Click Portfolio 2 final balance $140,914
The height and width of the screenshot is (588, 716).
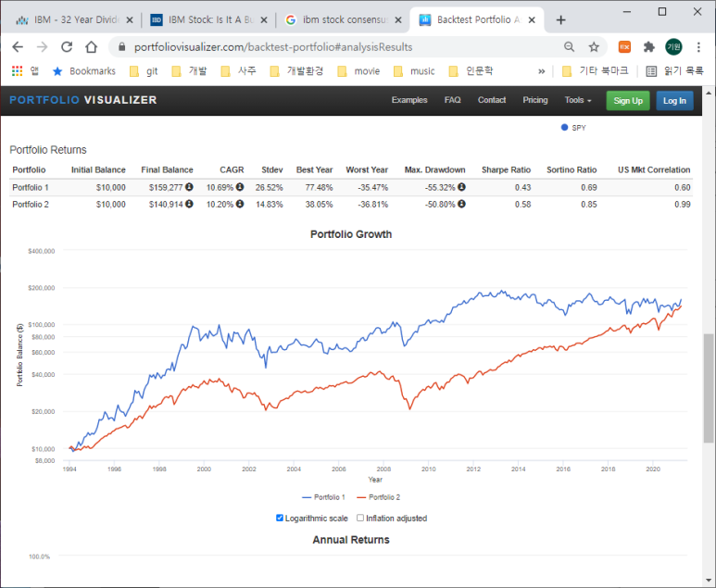pyautogui.click(x=166, y=205)
